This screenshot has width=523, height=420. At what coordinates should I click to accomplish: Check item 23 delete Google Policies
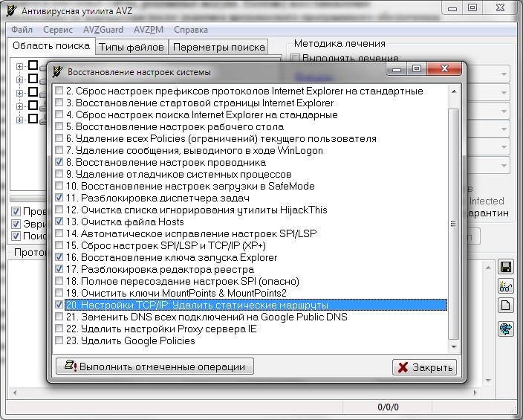point(59,340)
